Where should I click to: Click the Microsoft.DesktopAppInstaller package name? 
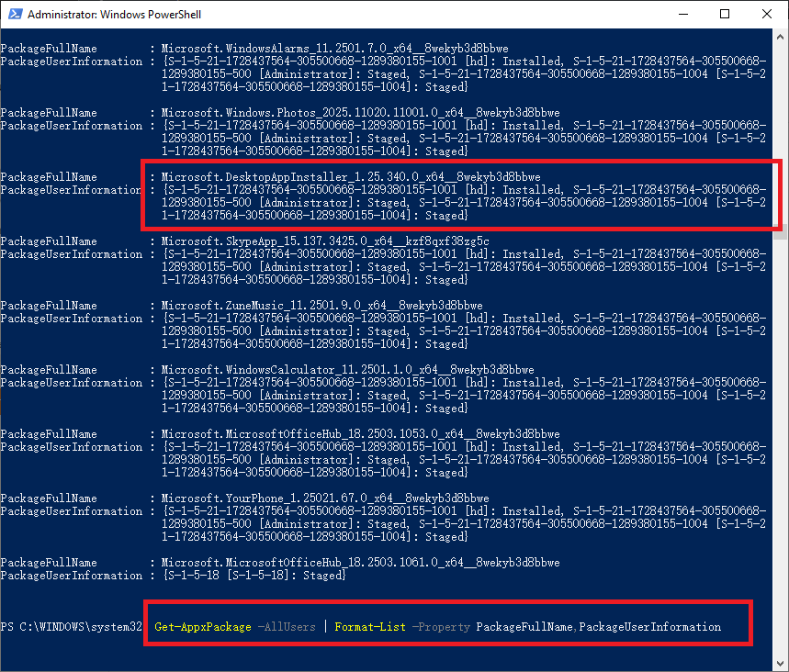click(x=351, y=177)
